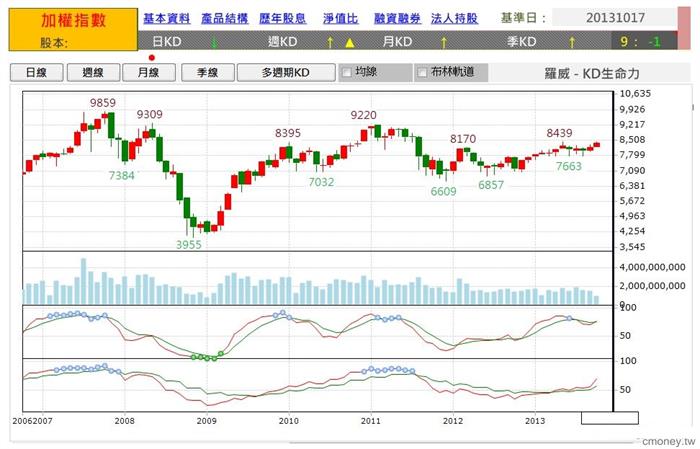Click the 3955 bottom price label
Viewport: 700px width, 449px height.
pos(189,245)
